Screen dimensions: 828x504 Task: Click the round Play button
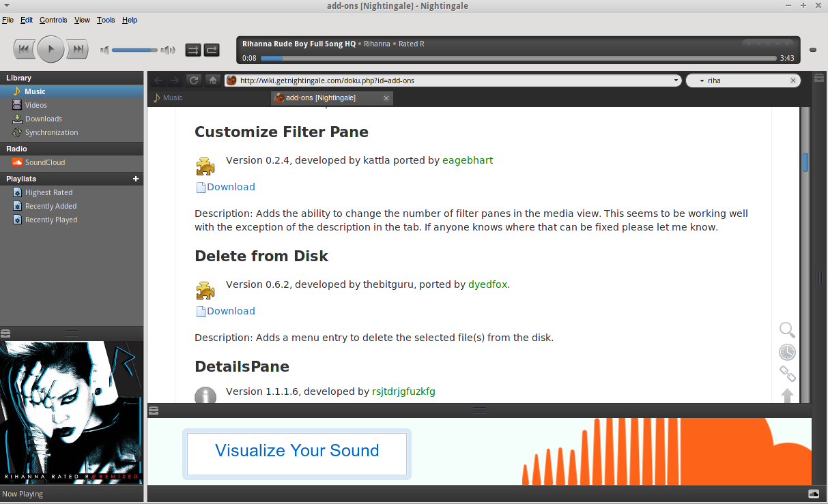tap(51, 49)
